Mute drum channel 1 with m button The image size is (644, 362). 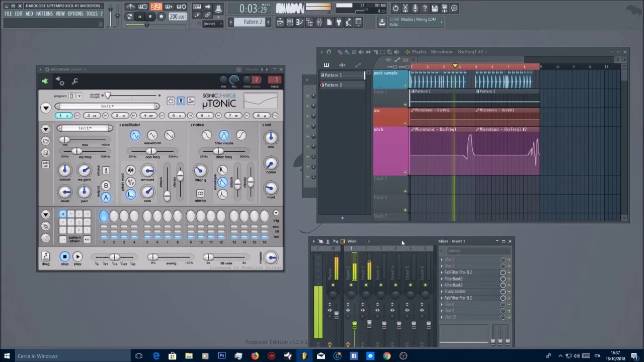pyautogui.click(x=76, y=116)
